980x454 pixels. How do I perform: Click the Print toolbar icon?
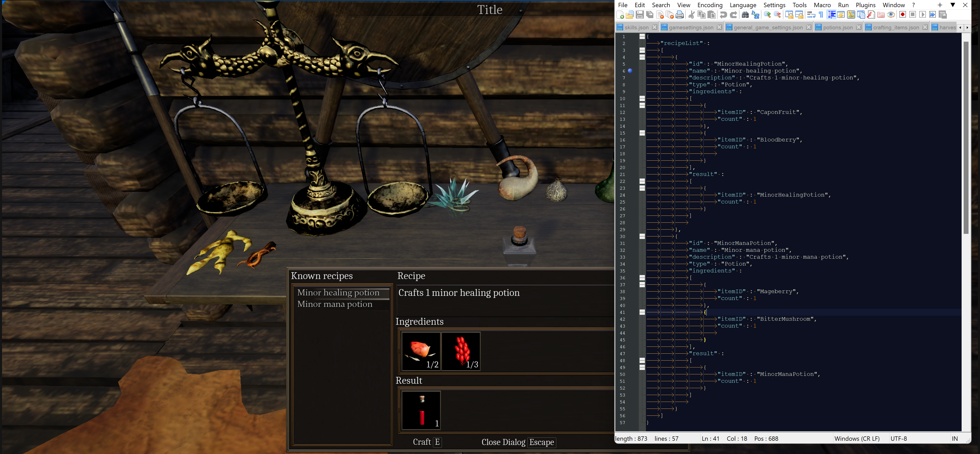680,15
